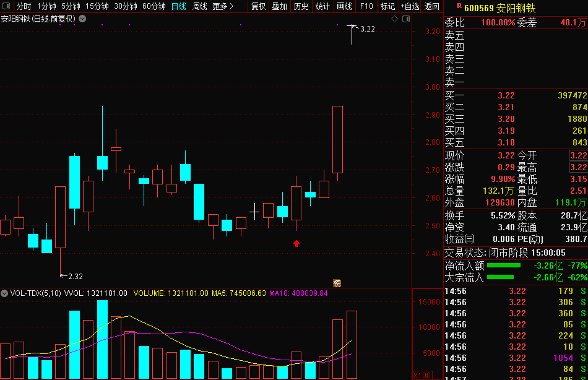Select the 周线 weekly tab

click(199, 6)
